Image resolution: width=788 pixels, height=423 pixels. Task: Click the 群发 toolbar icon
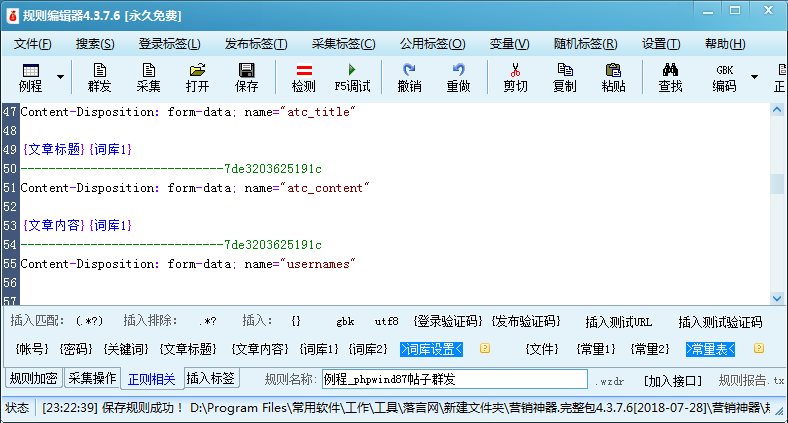coord(100,78)
